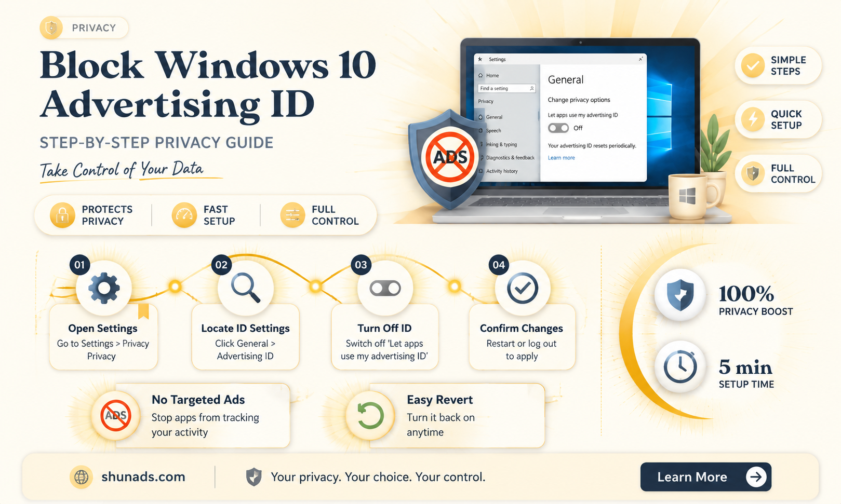Image resolution: width=841 pixels, height=504 pixels.
Task: Click the Easy Revert circular arrow icon
Action: pyautogui.click(x=370, y=415)
